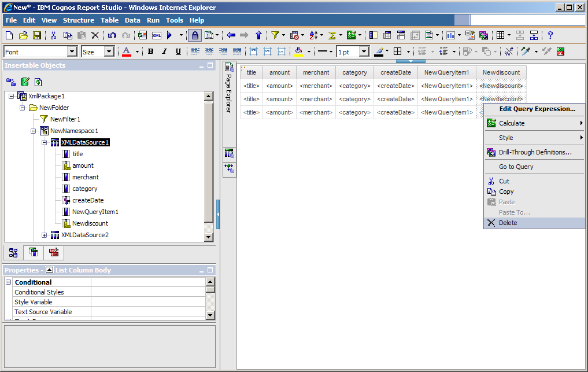Toggle Underline text formatting
Image resolution: width=588 pixels, height=372 pixels.
(x=178, y=51)
